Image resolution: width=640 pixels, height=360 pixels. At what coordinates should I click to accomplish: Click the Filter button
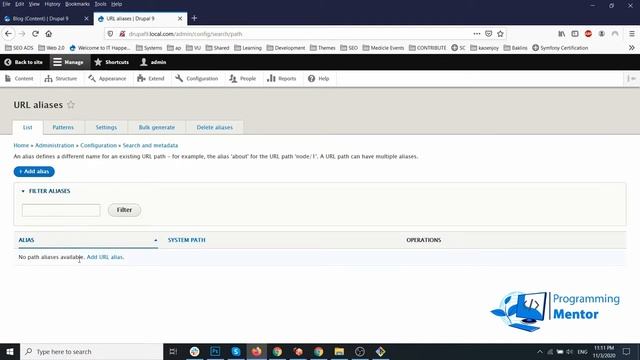[124, 210]
